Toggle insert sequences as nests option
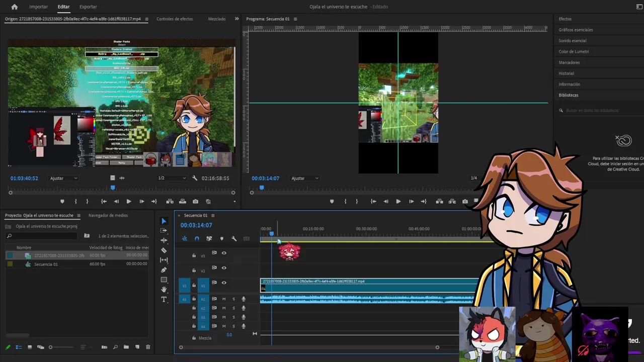644x362 pixels. [185, 239]
